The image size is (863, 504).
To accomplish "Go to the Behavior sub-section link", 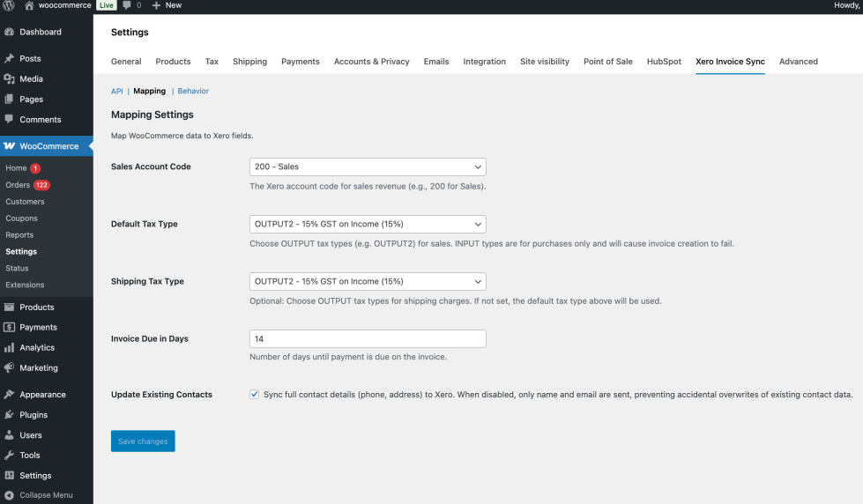I will point(193,92).
